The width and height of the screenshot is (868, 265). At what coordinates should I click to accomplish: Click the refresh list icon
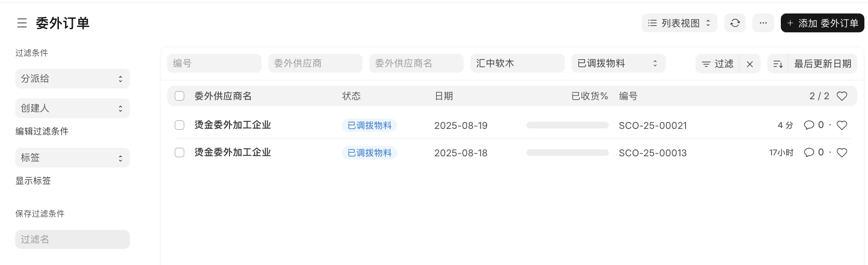click(x=735, y=23)
